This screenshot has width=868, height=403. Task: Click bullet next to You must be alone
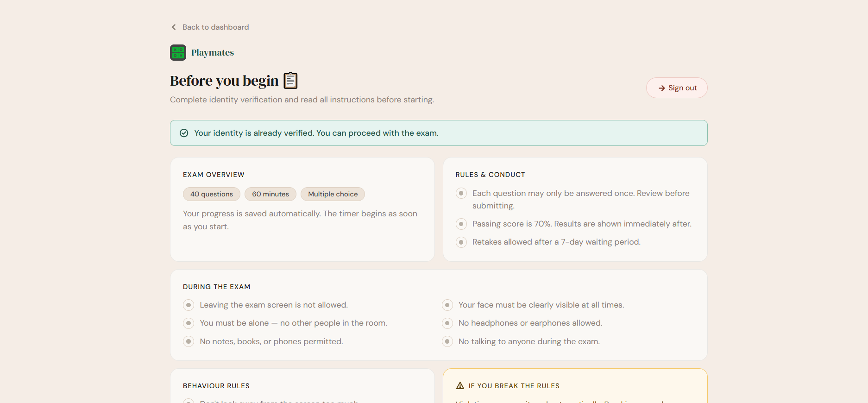[x=189, y=323]
